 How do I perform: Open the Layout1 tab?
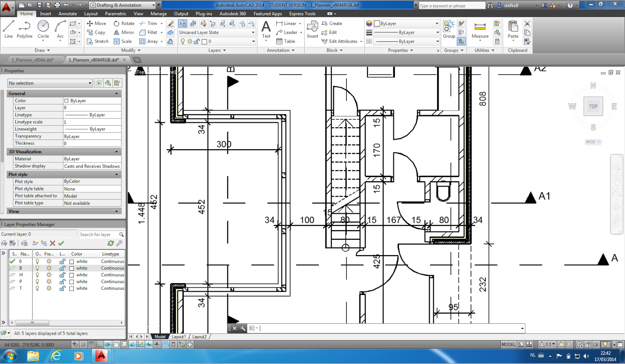pyautogui.click(x=179, y=336)
